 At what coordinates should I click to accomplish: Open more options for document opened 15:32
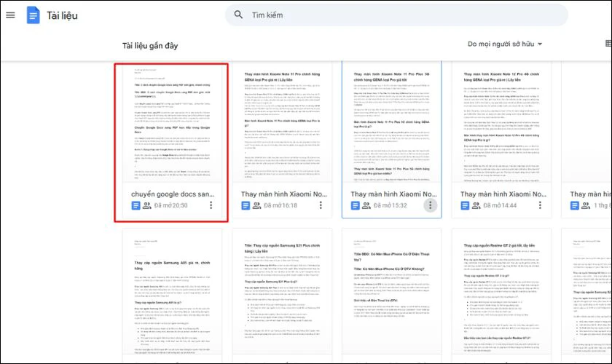(431, 205)
